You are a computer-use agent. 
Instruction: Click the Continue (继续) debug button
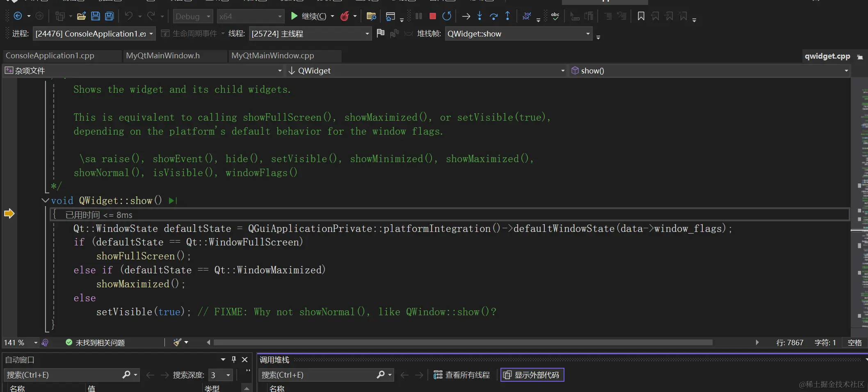[308, 16]
